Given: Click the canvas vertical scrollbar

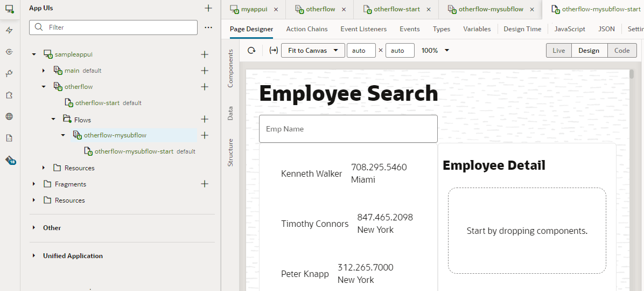Looking at the screenshot, I should (631, 162).
